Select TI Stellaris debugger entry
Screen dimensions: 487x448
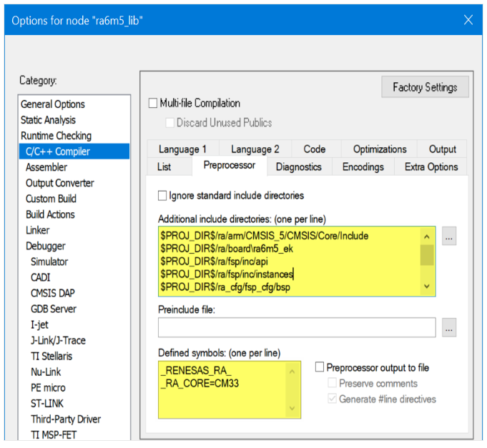pyautogui.click(x=51, y=357)
